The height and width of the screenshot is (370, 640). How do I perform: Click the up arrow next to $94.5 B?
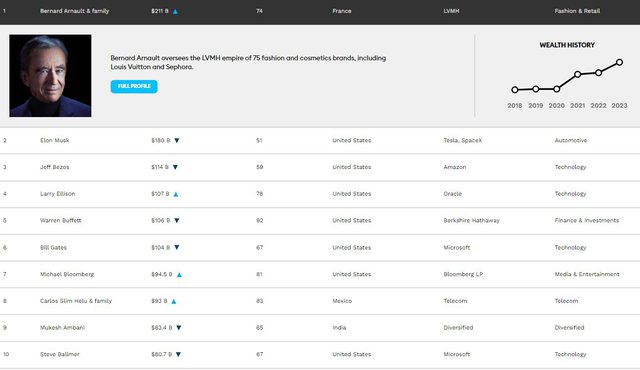click(x=179, y=275)
